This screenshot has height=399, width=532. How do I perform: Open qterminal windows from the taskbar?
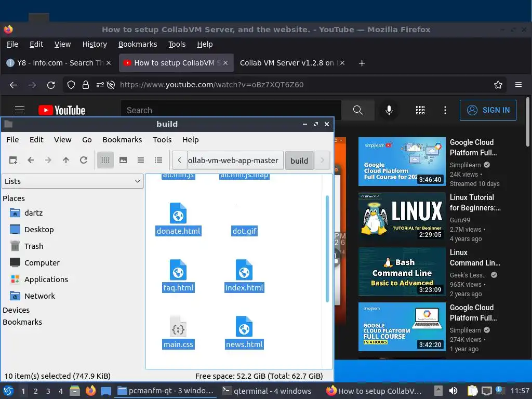(267, 391)
